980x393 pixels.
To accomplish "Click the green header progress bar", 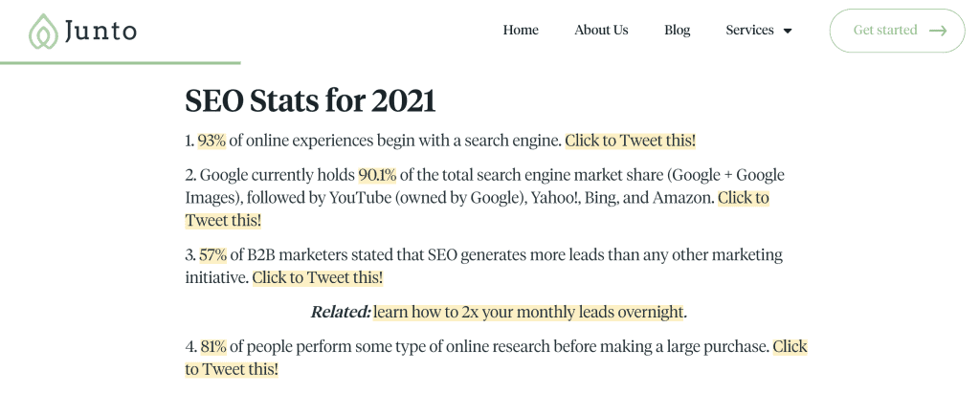I will 120,62.
